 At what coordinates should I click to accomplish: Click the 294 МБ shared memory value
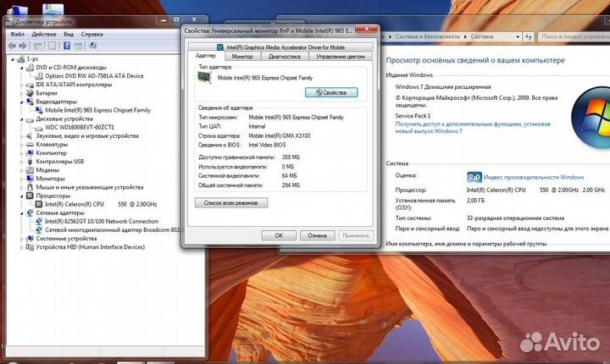291,185
